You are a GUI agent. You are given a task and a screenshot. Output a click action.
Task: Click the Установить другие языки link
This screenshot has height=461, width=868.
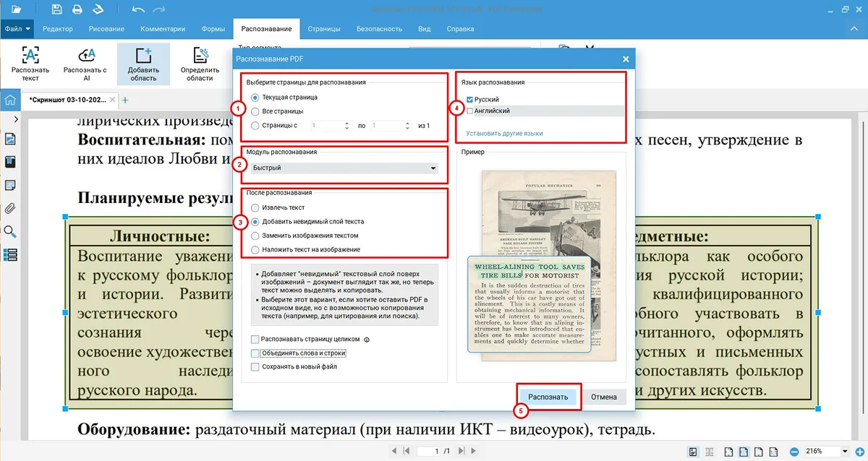504,134
